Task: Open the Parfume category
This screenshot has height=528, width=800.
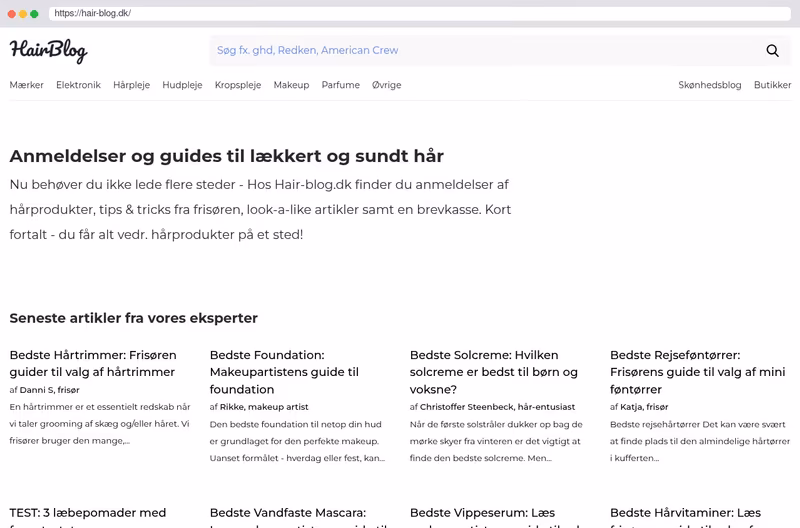Action: 340,85
